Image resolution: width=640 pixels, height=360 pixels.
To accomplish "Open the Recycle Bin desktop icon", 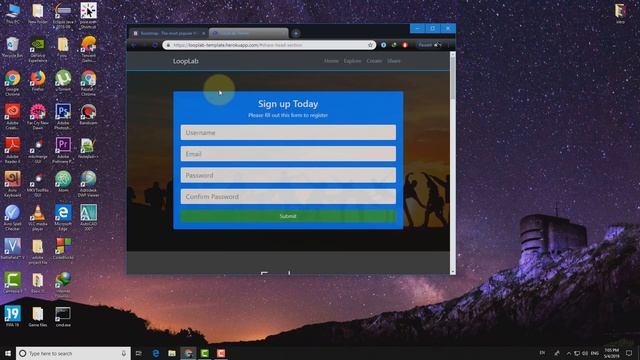I will coord(13,47).
